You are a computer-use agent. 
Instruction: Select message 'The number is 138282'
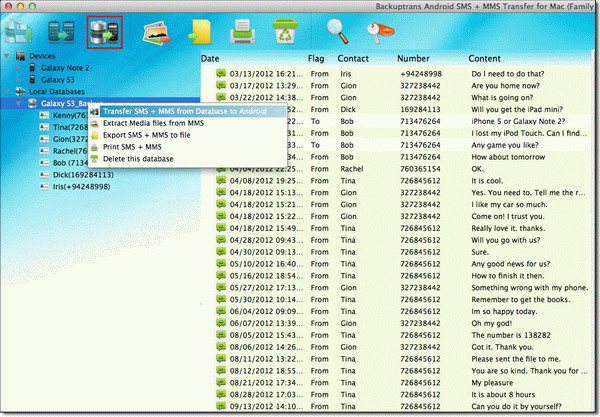point(511,335)
